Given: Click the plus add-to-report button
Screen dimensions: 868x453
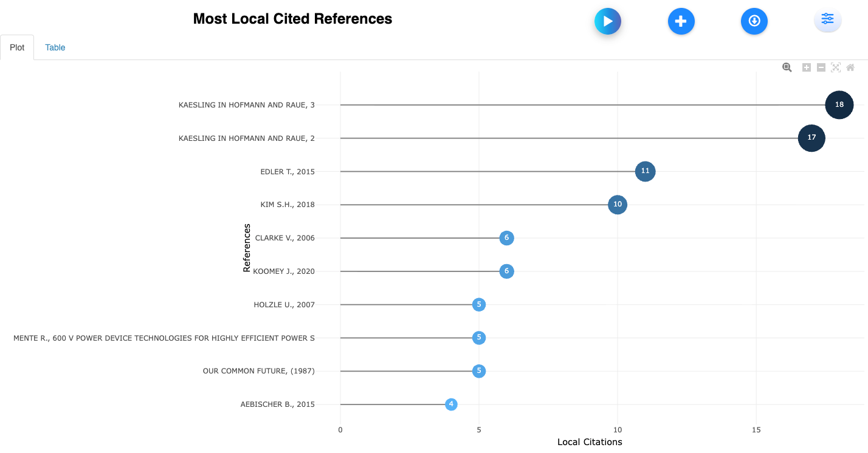Looking at the screenshot, I should (x=681, y=21).
